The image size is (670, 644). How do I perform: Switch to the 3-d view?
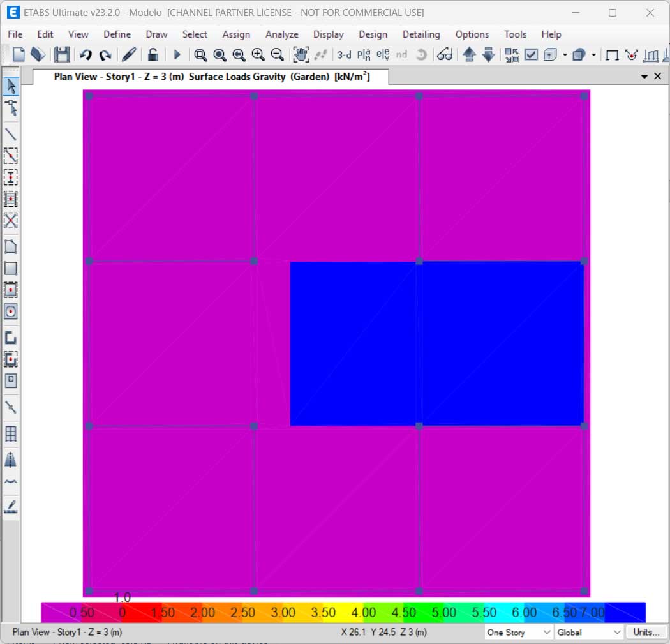[x=344, y=55]
